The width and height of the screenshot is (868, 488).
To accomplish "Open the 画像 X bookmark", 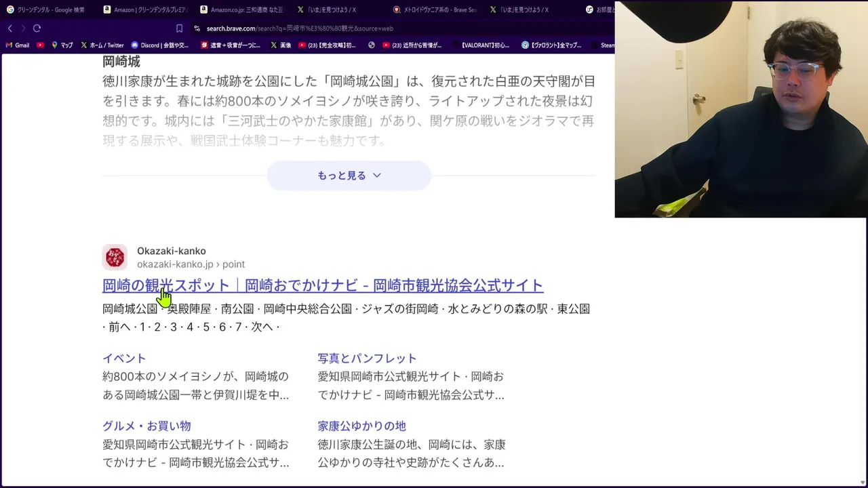I will tap(281, 45).
